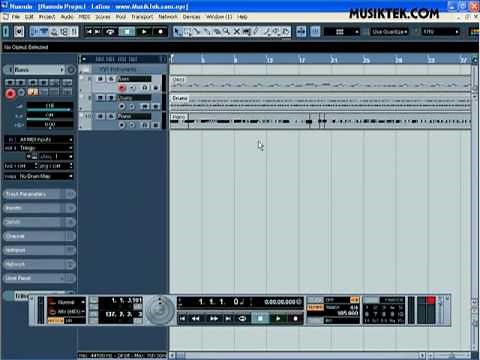The width and height of the screenshot is (480, 360).
Task: Open the Use Quantize dropdown
Action: [x=389, y=32]
